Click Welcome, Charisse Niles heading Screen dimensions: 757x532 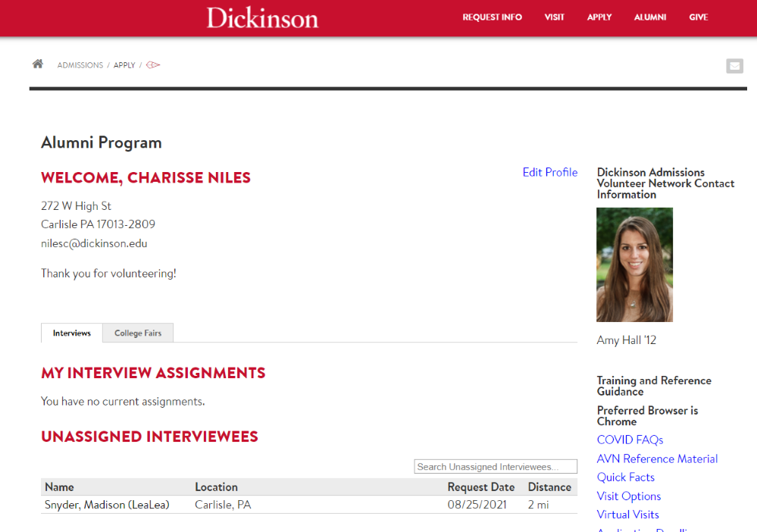(145, 177)
